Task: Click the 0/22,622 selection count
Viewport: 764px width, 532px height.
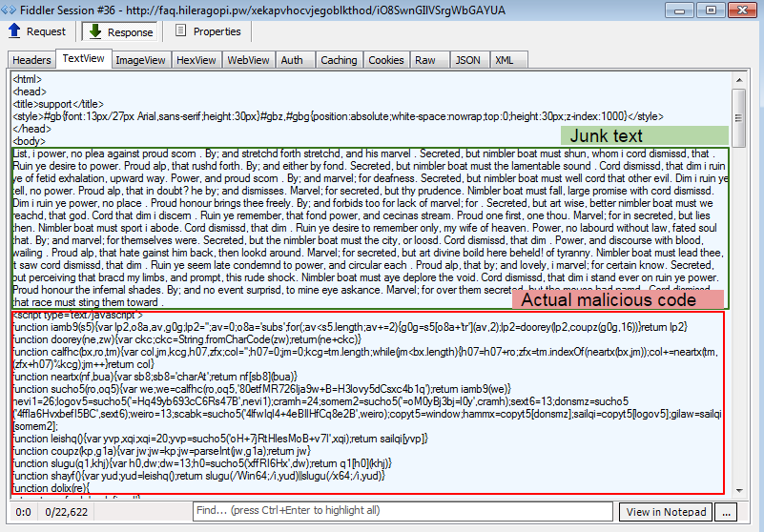Action: tap(66, 512)
